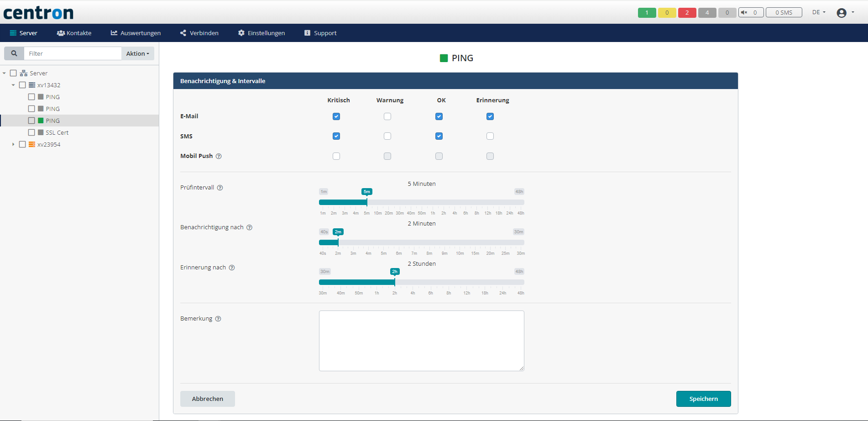Click the help icon beside Mobil Push
Image resolution: width=868 pixels, height=421 pixels.
click(x=219, y=156)
